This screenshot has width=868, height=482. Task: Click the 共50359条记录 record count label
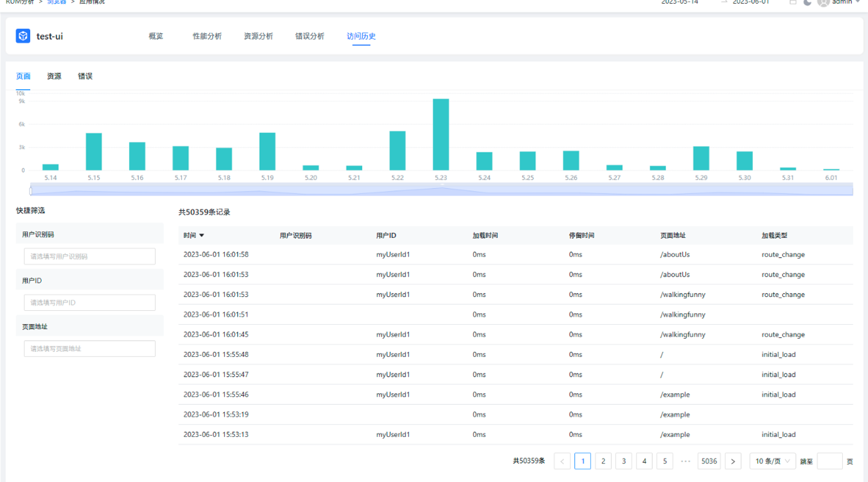[x=204, y=212]
